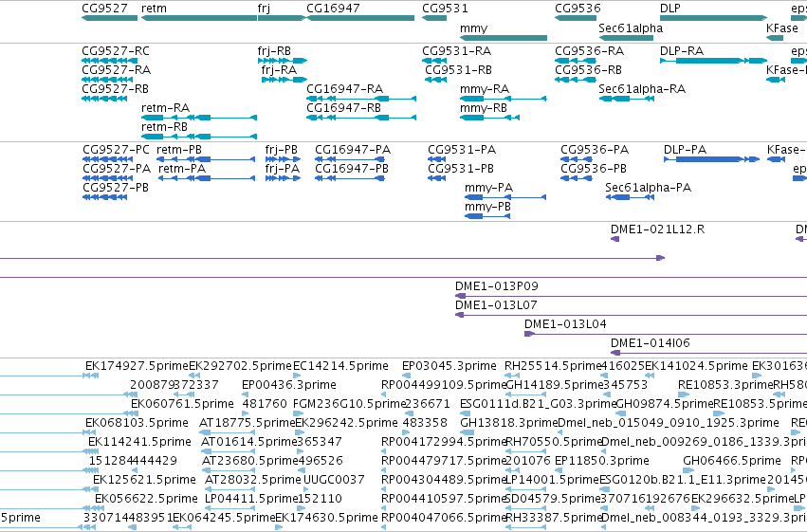Click the EP11850.3prime EST label
This screenshot has height=532, width=807.
click(602, 461)
